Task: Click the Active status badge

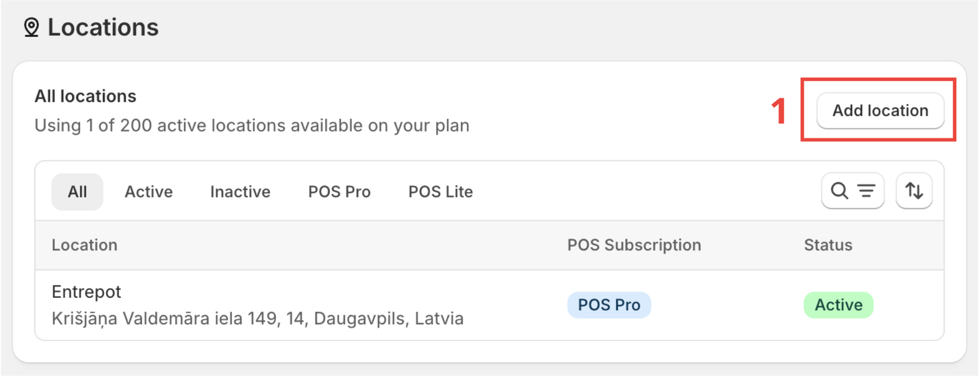Action: pos(838,305)
